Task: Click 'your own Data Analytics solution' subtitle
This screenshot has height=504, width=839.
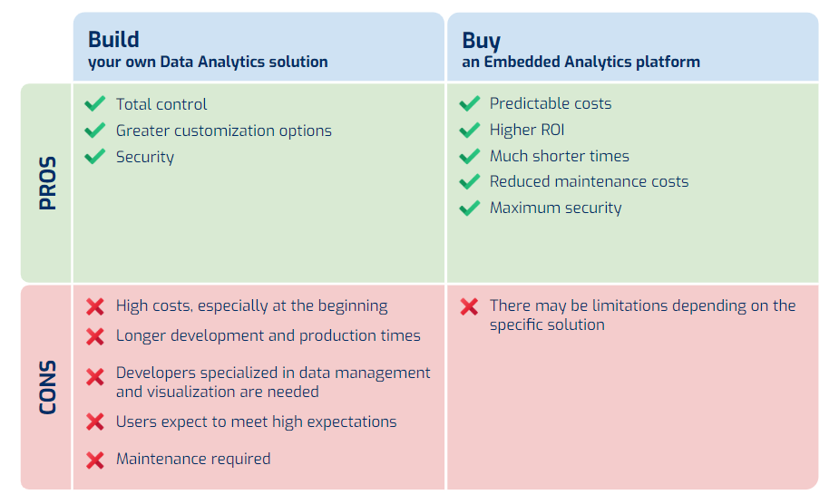Action: tap(208, 62)
